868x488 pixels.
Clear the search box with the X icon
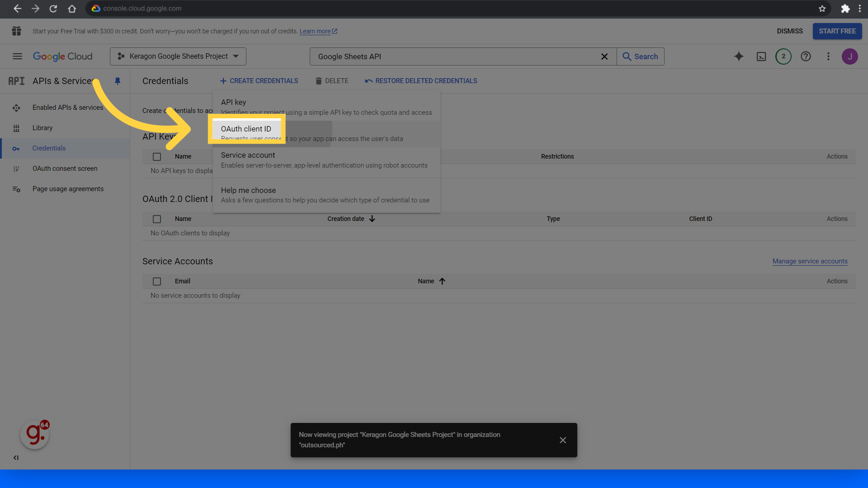tap(604, 56)
